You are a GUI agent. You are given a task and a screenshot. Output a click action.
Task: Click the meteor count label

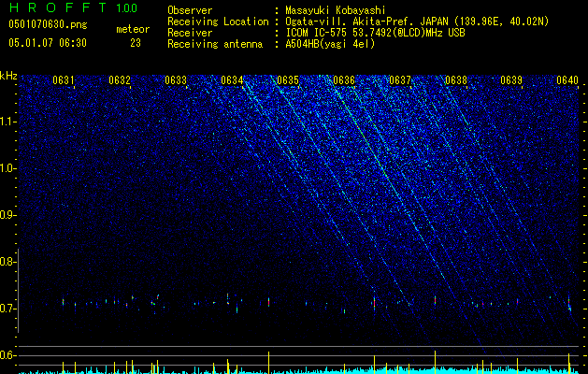pyautogui.click(x=133, y=29)
